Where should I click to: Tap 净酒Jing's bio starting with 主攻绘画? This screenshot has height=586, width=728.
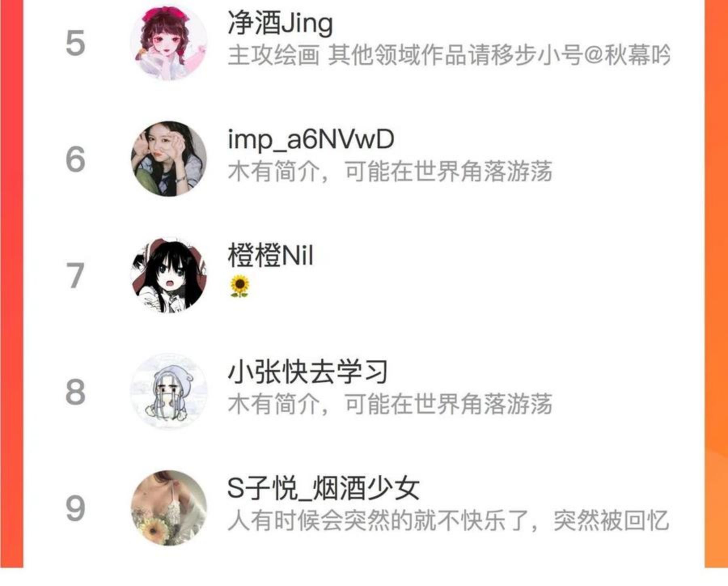coord(449,55)
